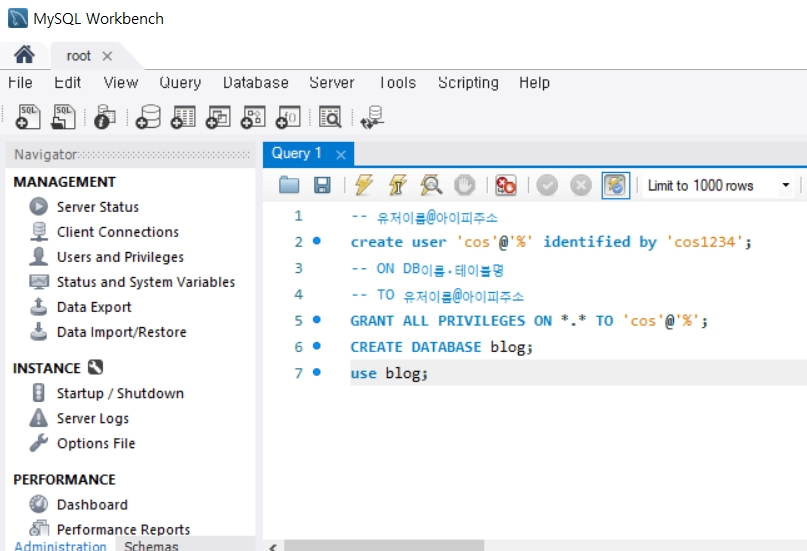Switch to the Administration navigator tab
Image resolution: width=807 pixels, height=551 pixels.
point(60,545)
